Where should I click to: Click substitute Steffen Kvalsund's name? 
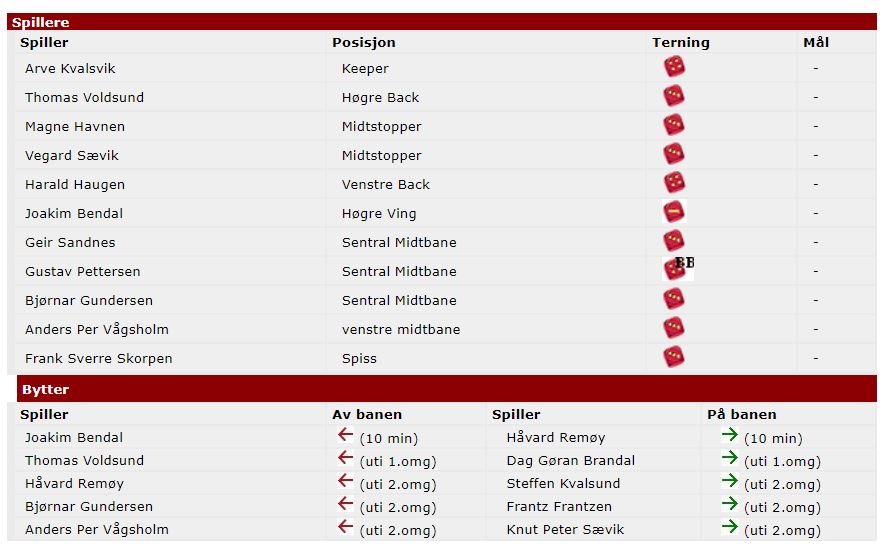click(563, 483)
